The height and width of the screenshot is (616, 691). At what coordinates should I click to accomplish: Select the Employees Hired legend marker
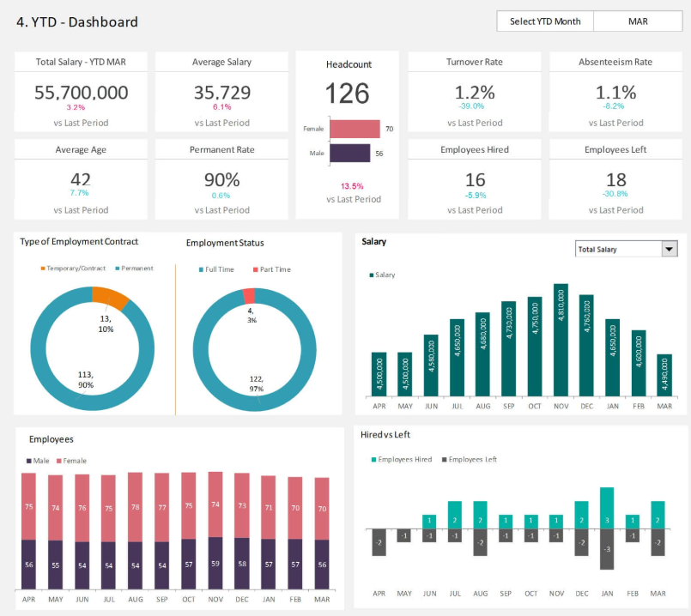coord(373,460)
